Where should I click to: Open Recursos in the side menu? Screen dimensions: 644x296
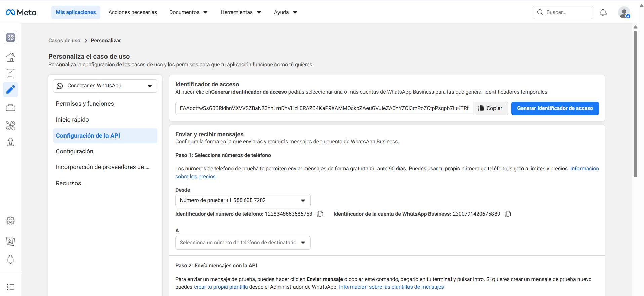[105, 183]
